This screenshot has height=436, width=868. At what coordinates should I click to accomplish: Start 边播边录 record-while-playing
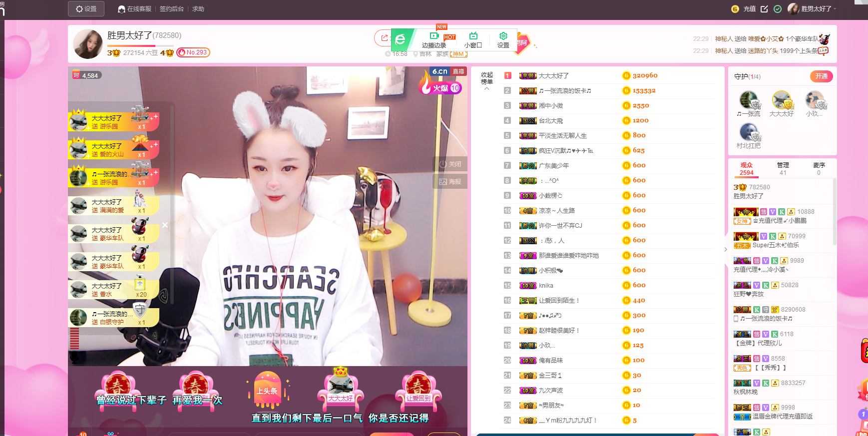coord(434,40)
